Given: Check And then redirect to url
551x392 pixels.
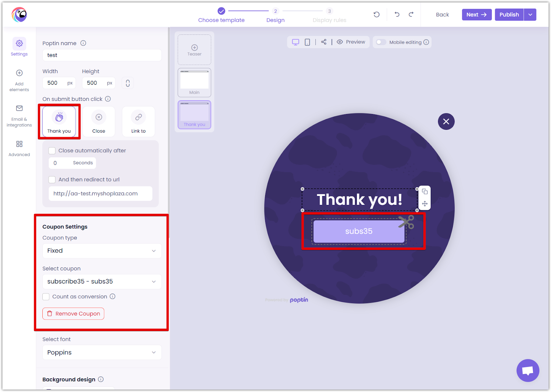Looking at the screenshot, I should click(52, 179).
